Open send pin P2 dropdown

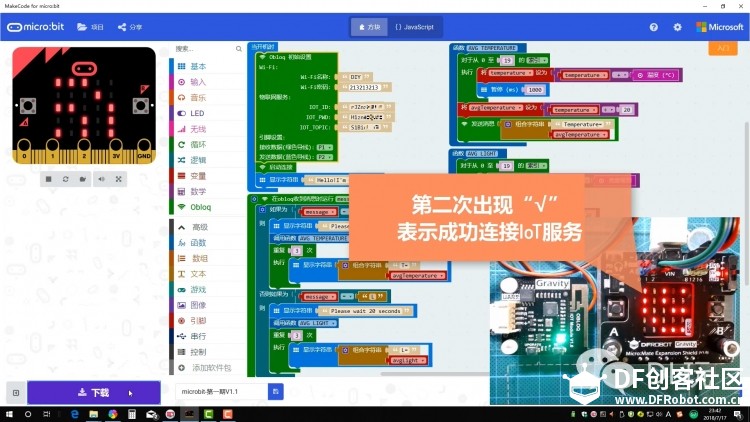pos(324,157)
